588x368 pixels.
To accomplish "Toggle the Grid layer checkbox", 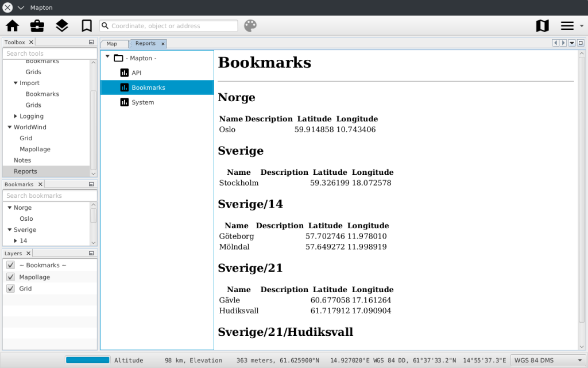I will click(x=10, y=289).
